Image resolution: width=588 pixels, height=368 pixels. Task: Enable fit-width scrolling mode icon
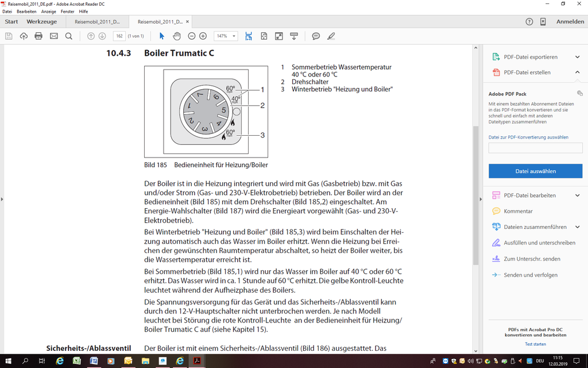pyautogui.click(x=249, y=36)
